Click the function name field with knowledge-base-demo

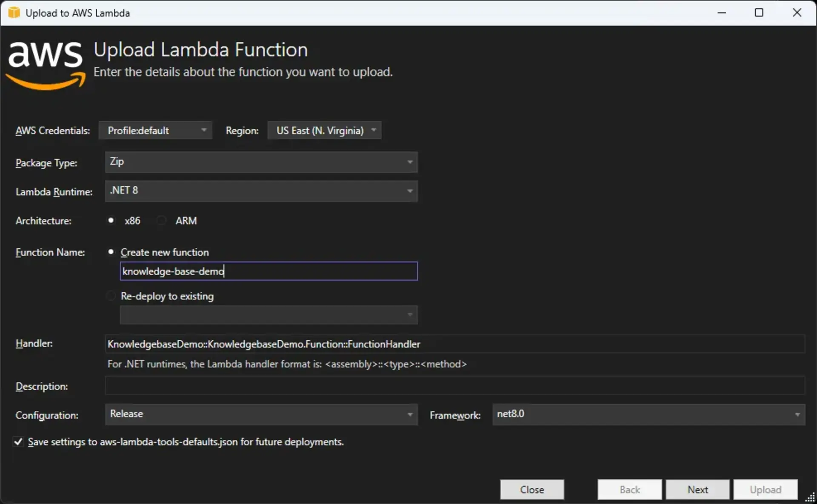coord(269,271)
